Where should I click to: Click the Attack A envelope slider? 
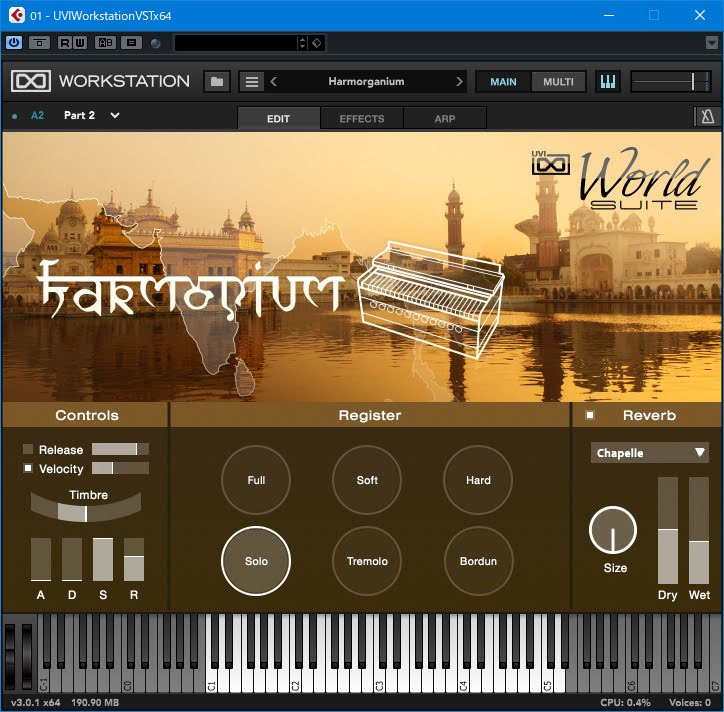click(x=41, y=559)
